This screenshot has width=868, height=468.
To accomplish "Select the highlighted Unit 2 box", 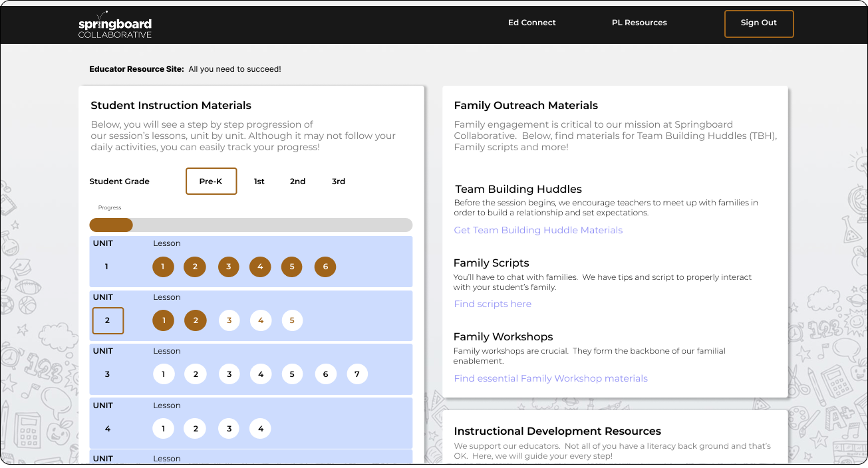I will click(x=108, y=320).
